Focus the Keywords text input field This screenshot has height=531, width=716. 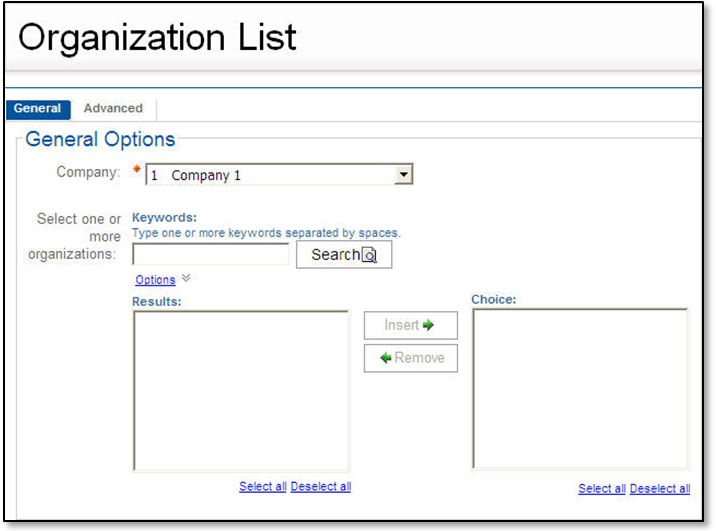211,255
